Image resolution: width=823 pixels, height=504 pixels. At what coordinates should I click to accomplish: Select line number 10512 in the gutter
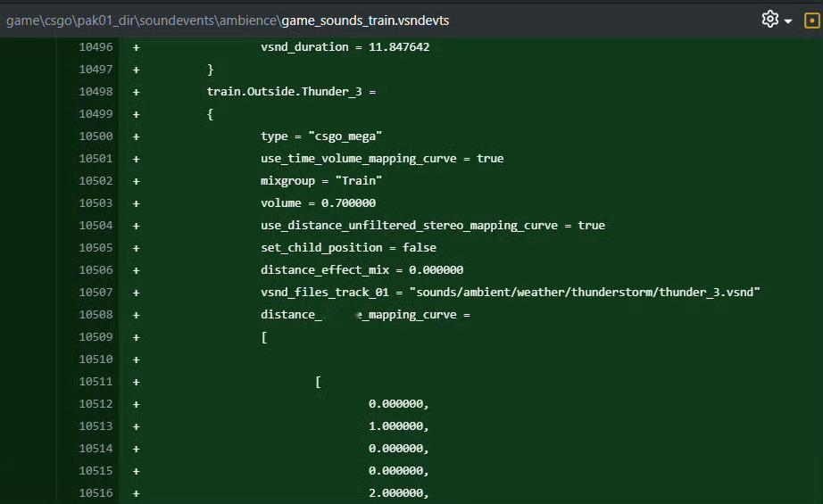tap(96, 404)
